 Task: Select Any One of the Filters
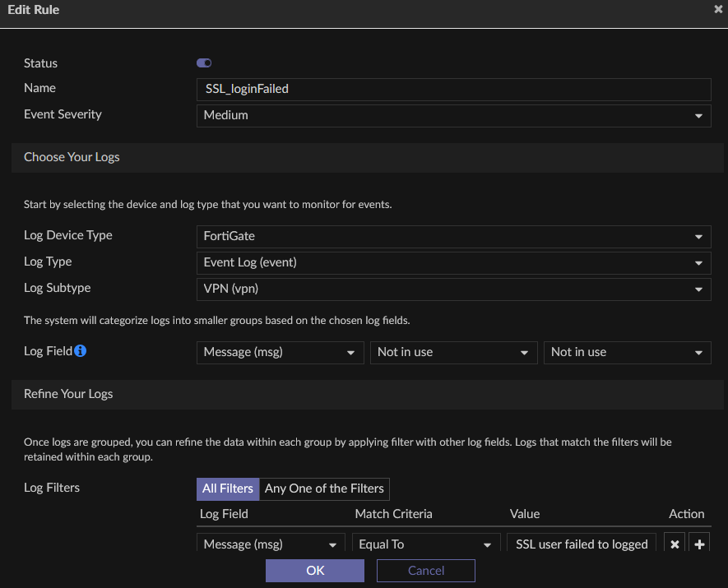click(324, 488)
